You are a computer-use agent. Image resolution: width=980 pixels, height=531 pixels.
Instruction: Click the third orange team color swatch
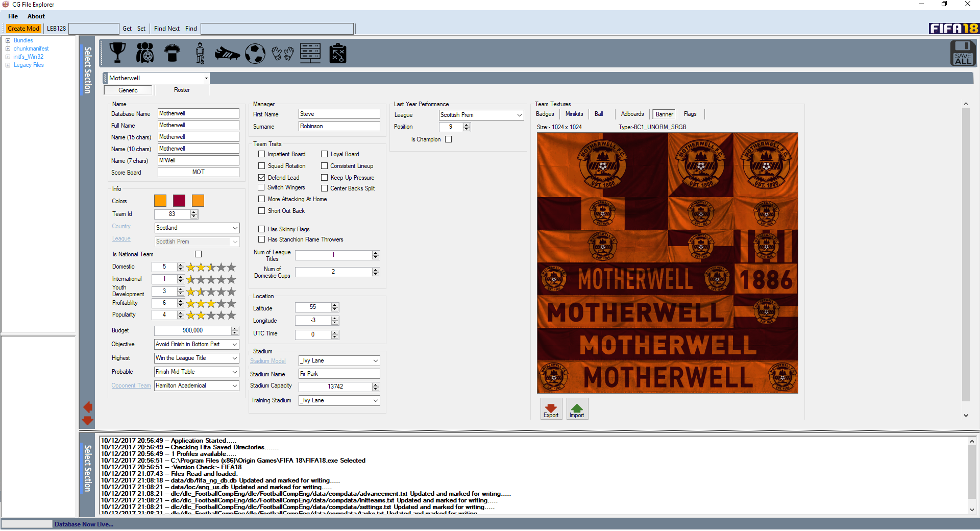(198, 201)
